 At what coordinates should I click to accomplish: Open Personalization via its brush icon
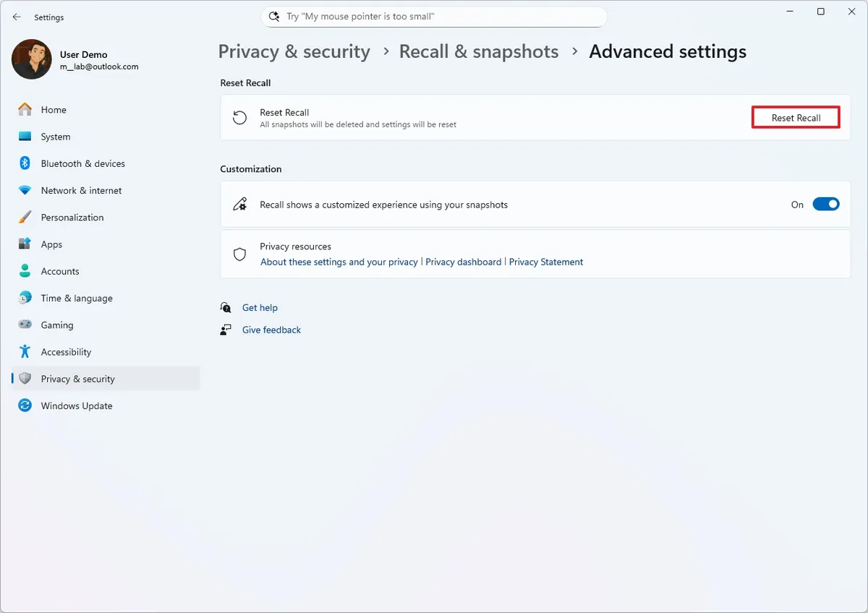point(24,217)
